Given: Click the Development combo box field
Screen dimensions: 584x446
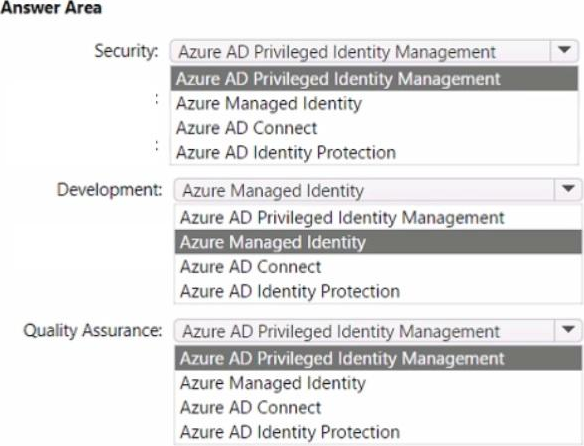Looking at the screenshot, I should pos(378,190).
